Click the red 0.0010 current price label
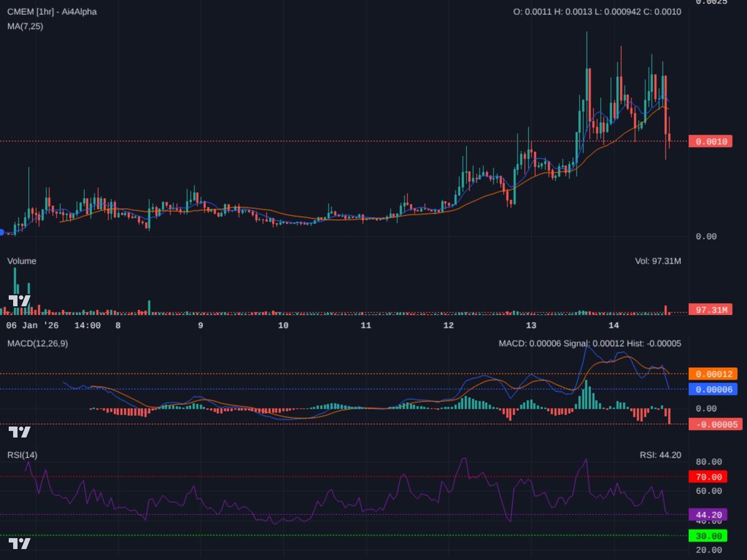747x560 pixels. tap(710, 141)
